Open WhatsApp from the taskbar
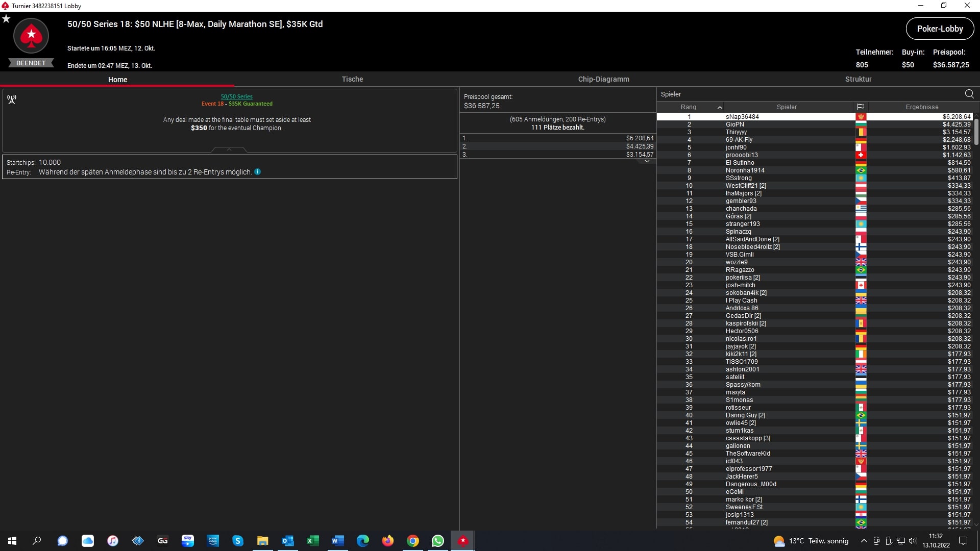980x551 pixels. click(x=438, y=541)
